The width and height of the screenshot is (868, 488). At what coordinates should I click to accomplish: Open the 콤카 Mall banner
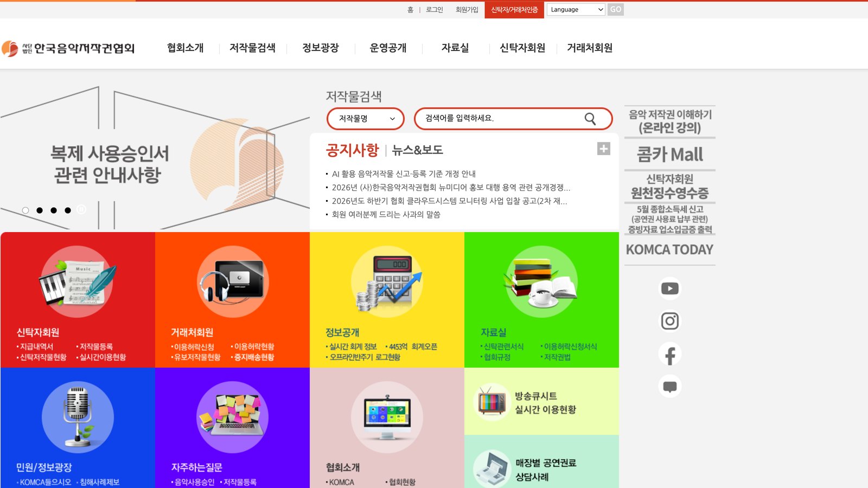pos(670,155)
